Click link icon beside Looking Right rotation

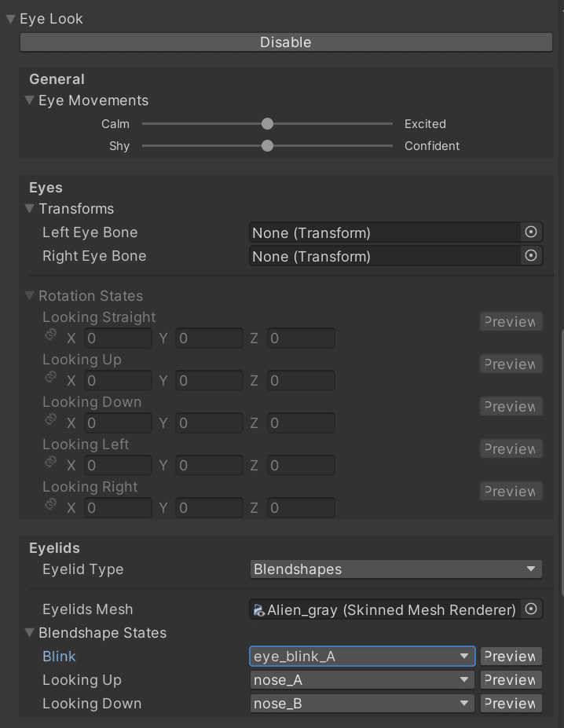pyautogui.click(x=50, y=503)
